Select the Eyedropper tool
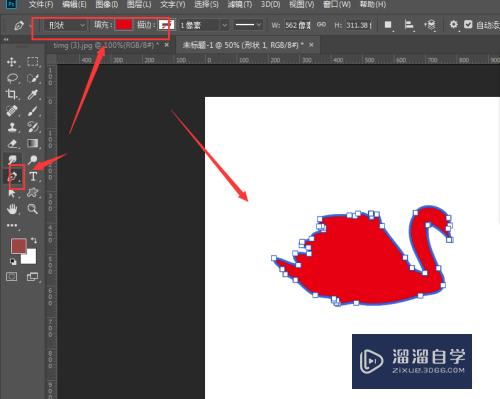500x399 pixels. click(33, 95)
